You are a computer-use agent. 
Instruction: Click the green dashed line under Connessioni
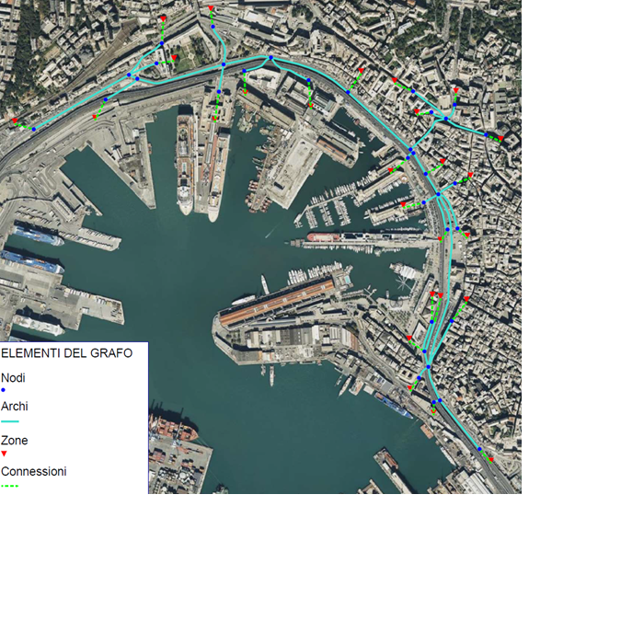click(x=10, y=486)
